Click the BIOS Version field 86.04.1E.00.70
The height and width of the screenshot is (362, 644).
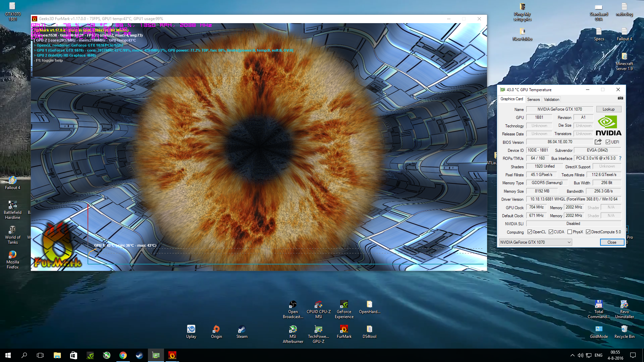(x=560, y=142)
